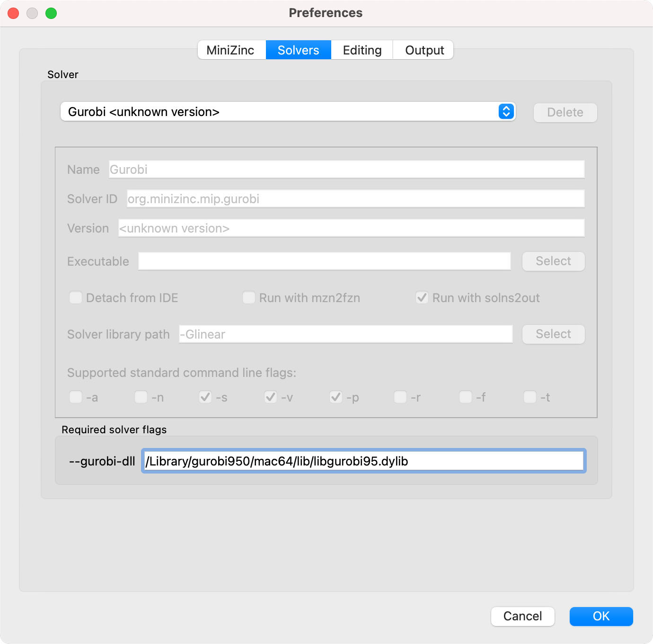Toggle Run with mzn2fzn checkbox

[x=249, y=298]
